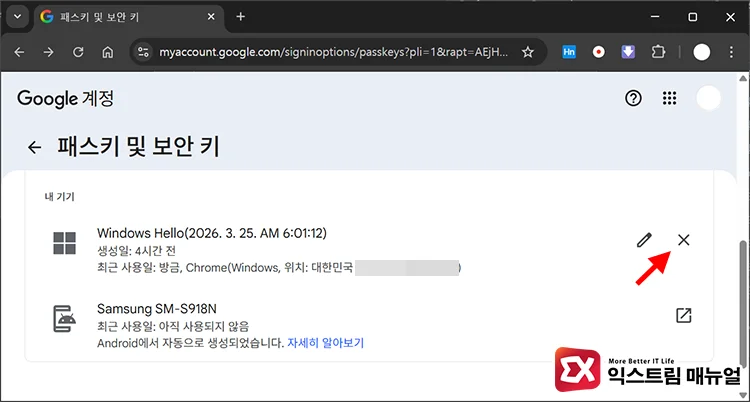Image resolution: width=750 pixels, height=402 pixels.
Task: Select the 패스키 및 보안 키 browser tab
Action: (x=129, y=17)
